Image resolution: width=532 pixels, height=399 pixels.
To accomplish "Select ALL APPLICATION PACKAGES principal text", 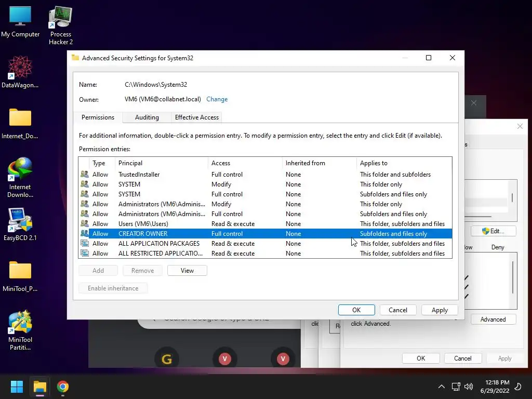I will (x=159, y=243).
